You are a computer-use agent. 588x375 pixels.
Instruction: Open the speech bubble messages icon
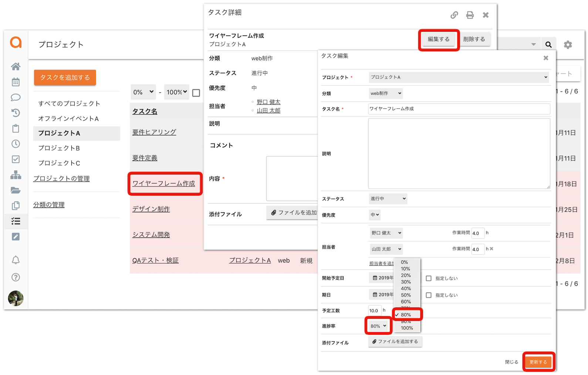click(x=16, y=98)
